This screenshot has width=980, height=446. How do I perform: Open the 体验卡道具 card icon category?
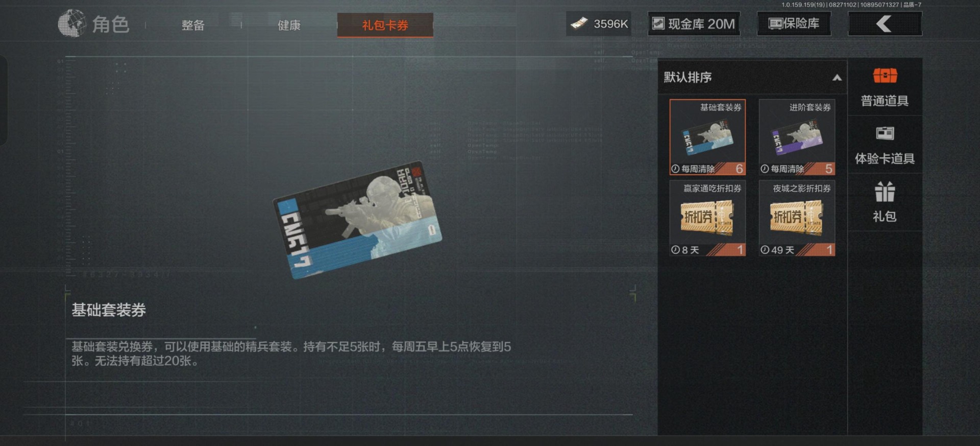point(885,133)
